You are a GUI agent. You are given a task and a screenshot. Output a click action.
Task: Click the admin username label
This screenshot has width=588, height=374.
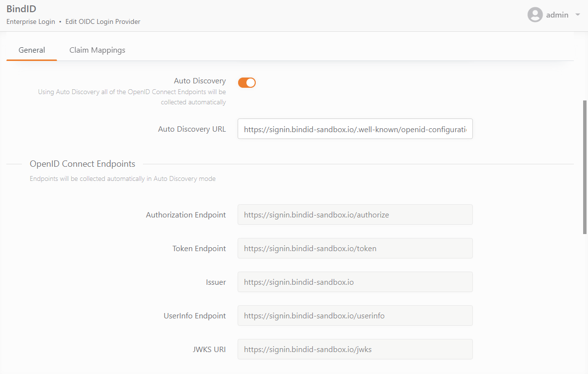pyautogui.click(x=557, y=15)
